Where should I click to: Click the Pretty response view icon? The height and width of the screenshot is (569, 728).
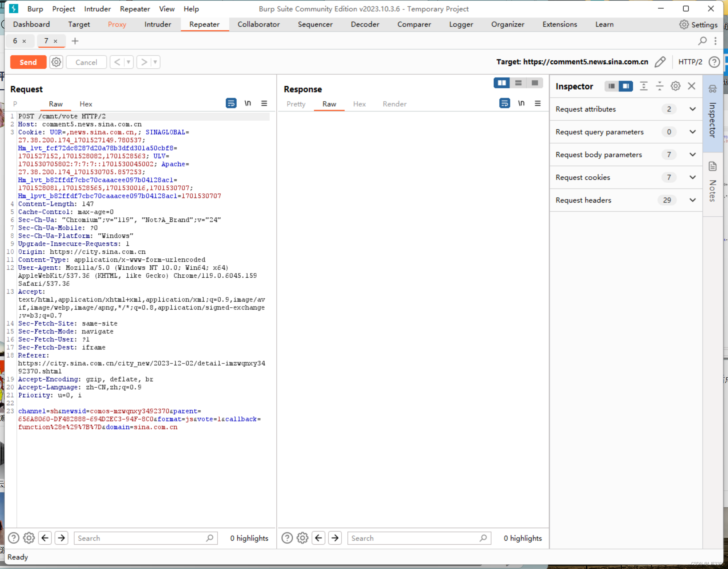[295, 104]
